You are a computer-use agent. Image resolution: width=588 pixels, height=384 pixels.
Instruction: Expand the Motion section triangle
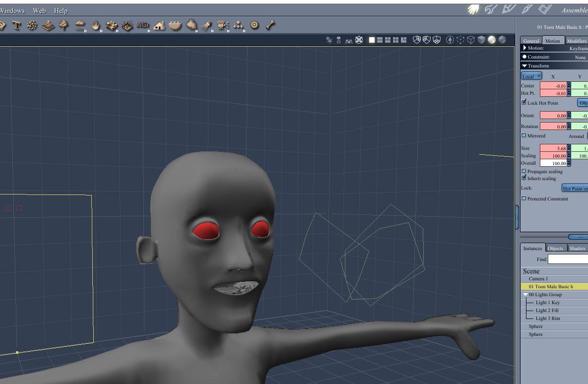click(524, 48)
